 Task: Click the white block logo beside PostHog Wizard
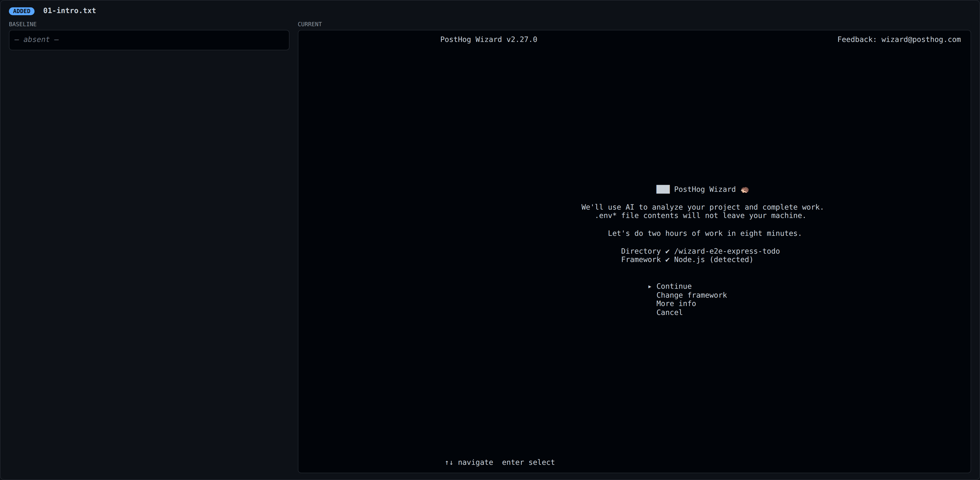[x=663, y=189]
